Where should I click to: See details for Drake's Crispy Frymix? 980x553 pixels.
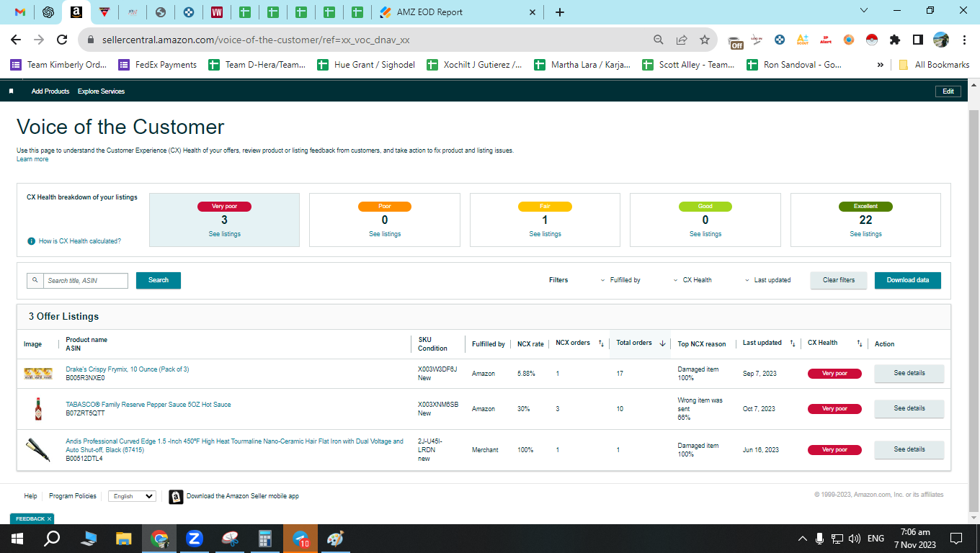tap(909, 373)
